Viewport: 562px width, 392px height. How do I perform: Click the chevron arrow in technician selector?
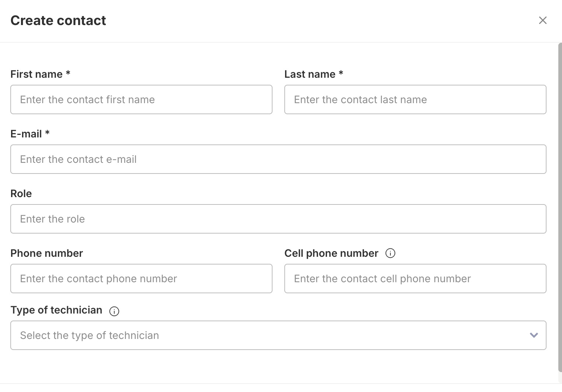pos(534,335)
